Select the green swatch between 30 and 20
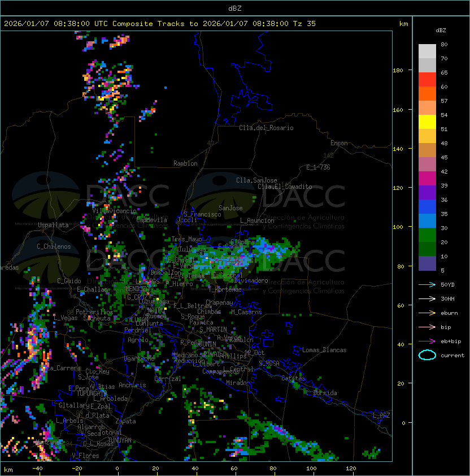 coord(427,235)
